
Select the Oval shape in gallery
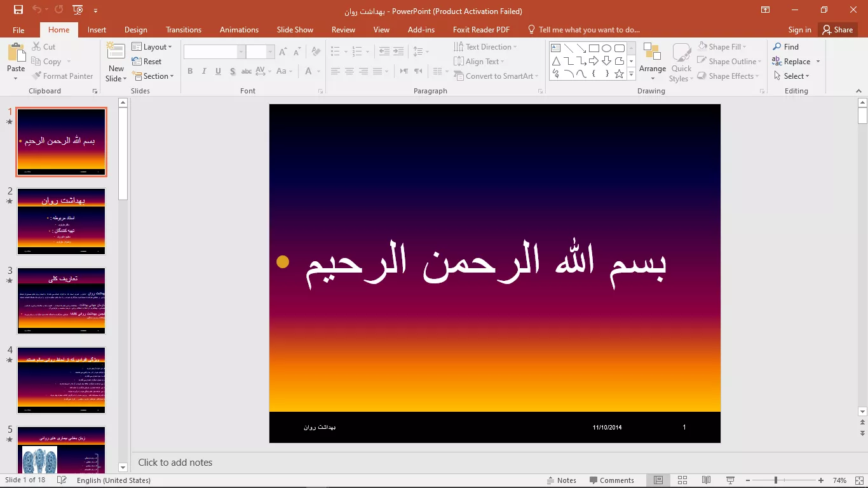(x=607, y=48)
